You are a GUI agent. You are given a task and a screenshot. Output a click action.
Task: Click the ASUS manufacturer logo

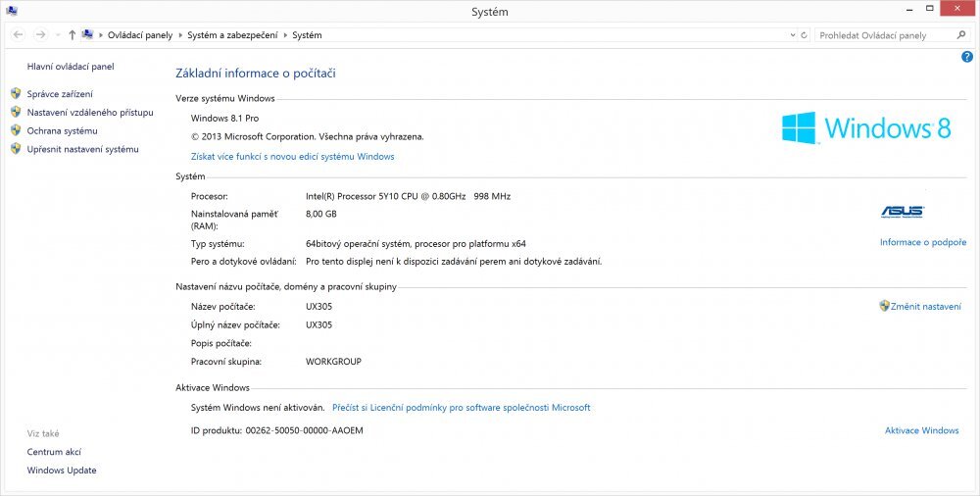point(903,212)
